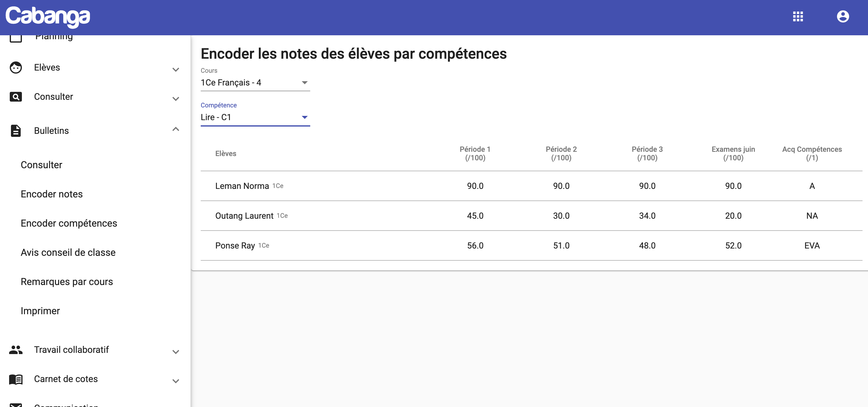Open the Cours dropdown
868x407 pixels.
255,83
